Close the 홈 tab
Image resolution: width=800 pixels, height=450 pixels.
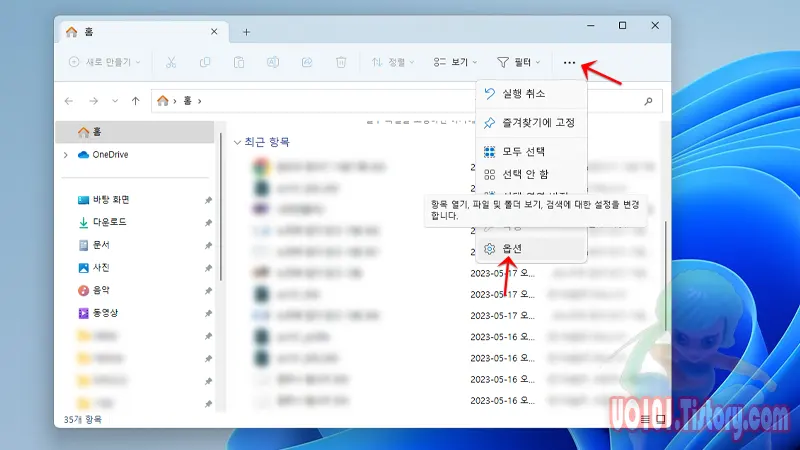[214, 32]
